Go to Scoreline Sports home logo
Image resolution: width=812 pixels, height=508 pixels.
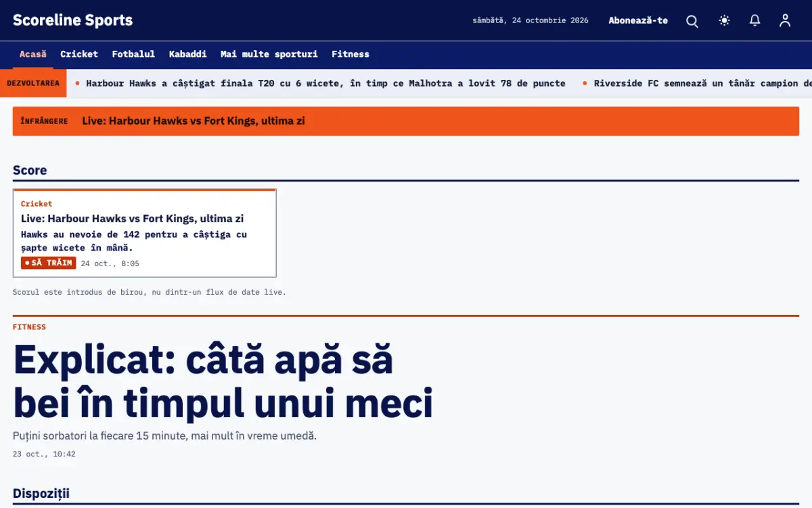click(x=73, y=20)
